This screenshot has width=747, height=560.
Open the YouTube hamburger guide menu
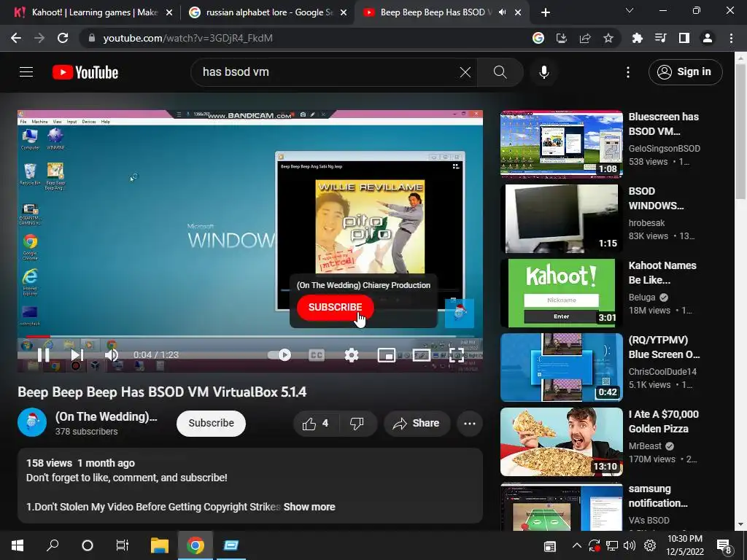(x=26, y=72)
